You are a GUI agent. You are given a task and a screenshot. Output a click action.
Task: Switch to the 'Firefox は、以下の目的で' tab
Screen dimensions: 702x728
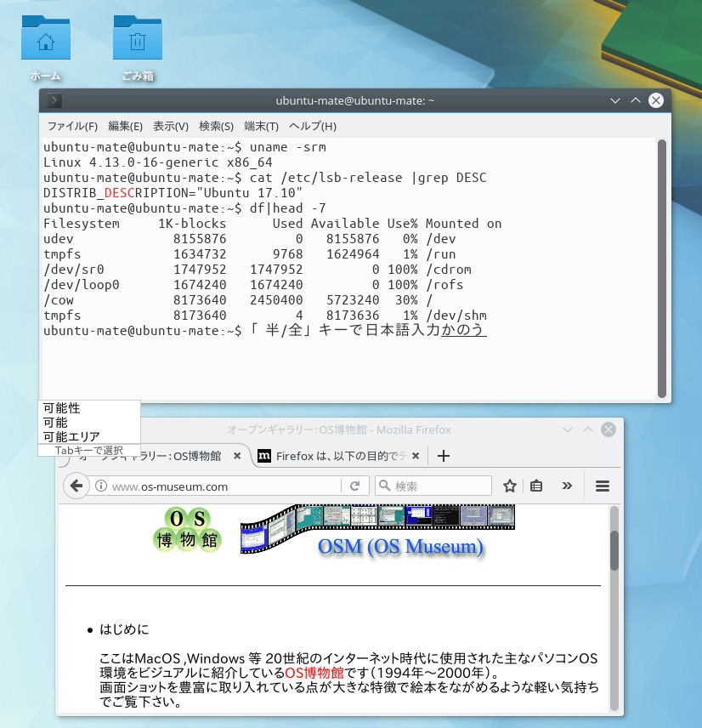(x=341, y=456)
